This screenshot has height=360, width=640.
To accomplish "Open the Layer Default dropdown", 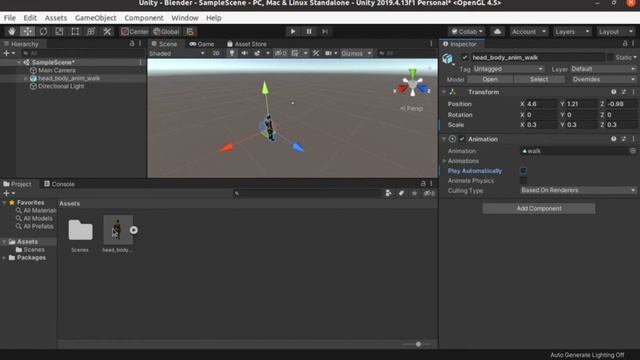I will (x=603, y=69).
